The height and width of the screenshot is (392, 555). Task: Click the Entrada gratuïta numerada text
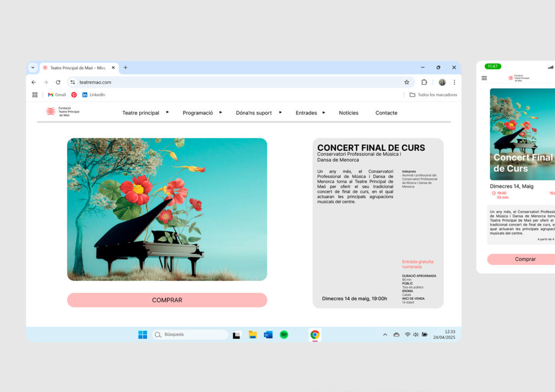[x=417, y=264]
